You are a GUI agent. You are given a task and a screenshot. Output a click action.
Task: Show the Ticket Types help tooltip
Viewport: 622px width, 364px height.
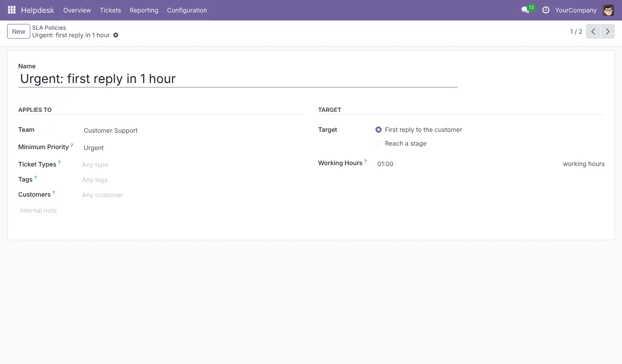click(x=59, y=162)
